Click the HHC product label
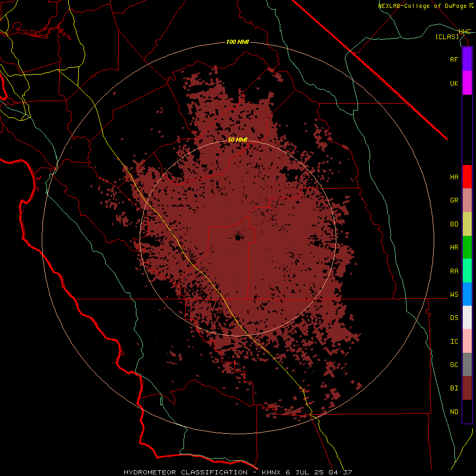 (465, 32)
